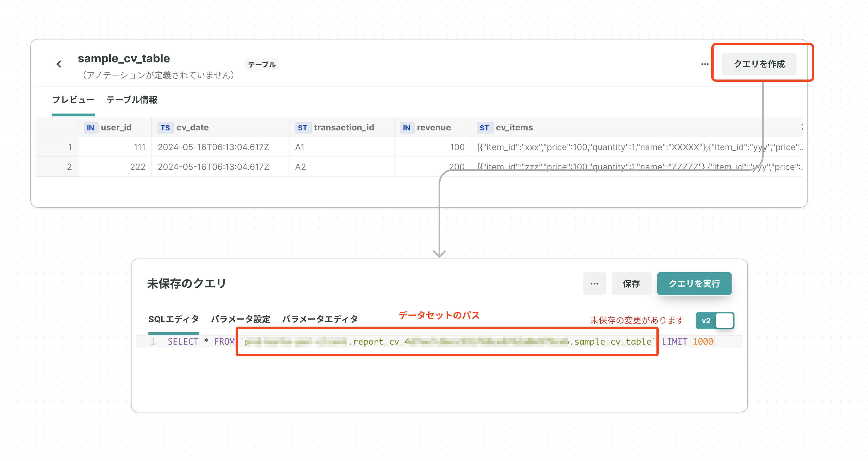Click the revenue cell showing 100
868x461 pixels.
[433, 147]
